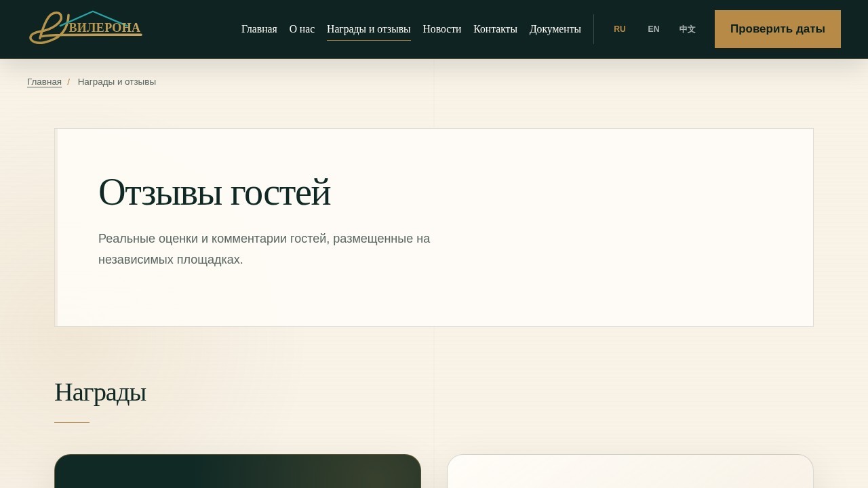The height and width of the screenshot is (488, 868).
Task: Click the Реальные оценки и комментарии description
Action: (x=264, y=249)
